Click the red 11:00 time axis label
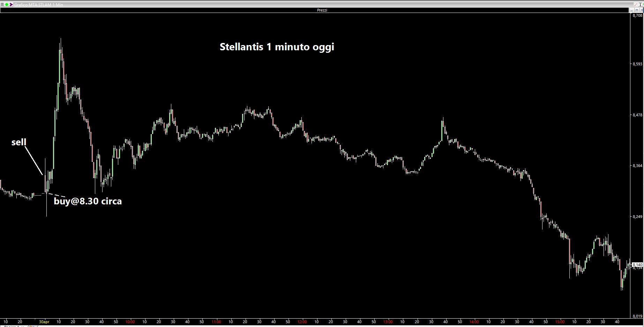Viewport: 644px width, 327px height. click(216, 322)
